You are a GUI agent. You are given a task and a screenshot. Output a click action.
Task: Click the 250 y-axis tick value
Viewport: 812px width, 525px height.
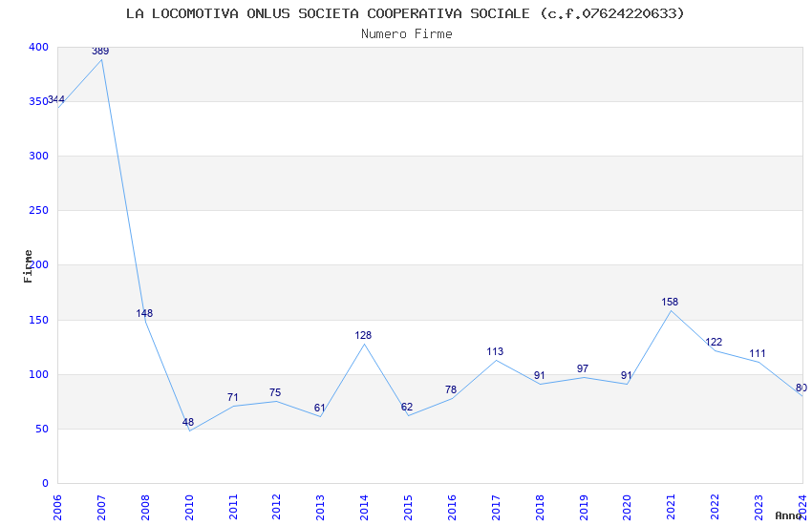click(39, 211)
